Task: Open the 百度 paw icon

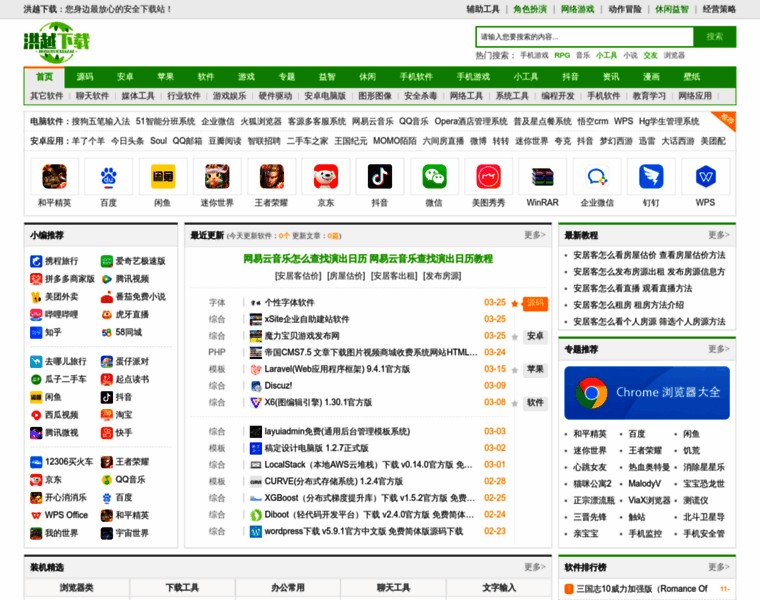Action: coord(109,176)
